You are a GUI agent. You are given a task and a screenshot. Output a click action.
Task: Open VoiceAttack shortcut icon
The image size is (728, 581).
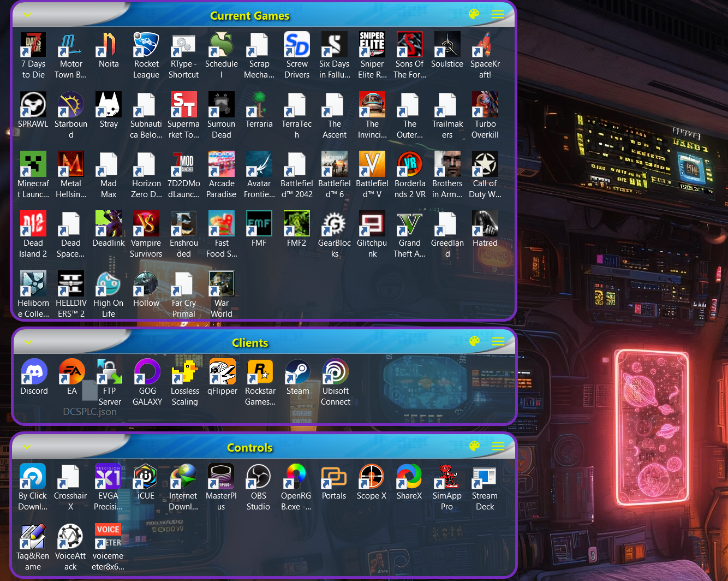[70, 537]
